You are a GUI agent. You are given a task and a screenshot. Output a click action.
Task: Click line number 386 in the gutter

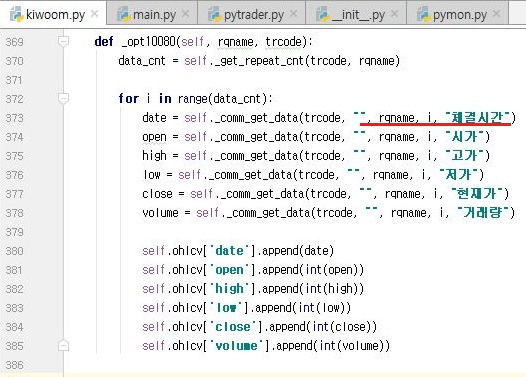14,365
